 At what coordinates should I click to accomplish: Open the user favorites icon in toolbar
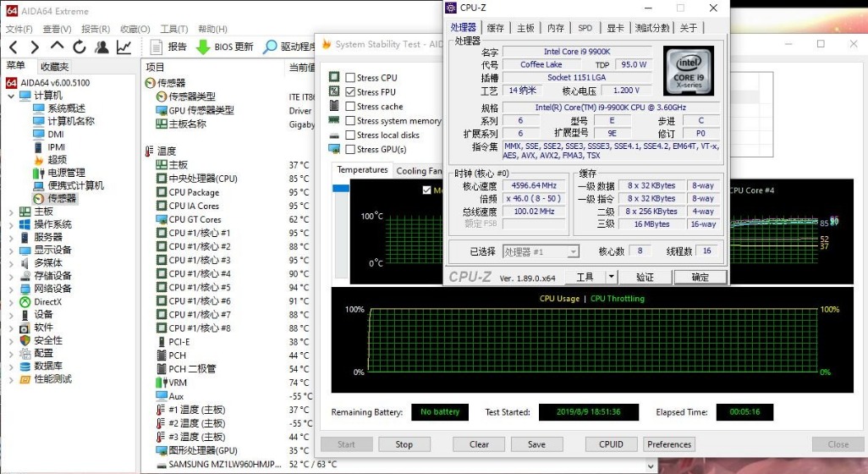coord(102,47)
